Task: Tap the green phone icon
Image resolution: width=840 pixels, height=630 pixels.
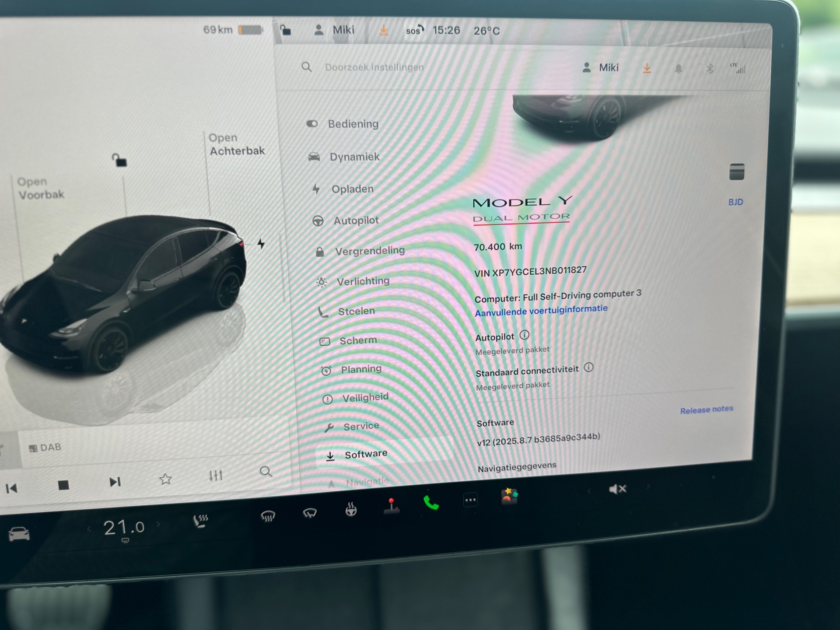Action: click(x=431, y=503)
